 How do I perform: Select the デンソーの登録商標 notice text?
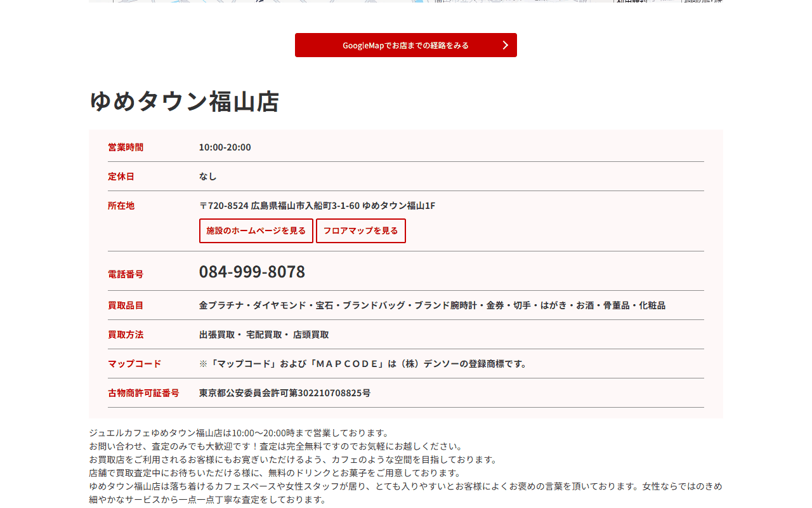point(363,364)
